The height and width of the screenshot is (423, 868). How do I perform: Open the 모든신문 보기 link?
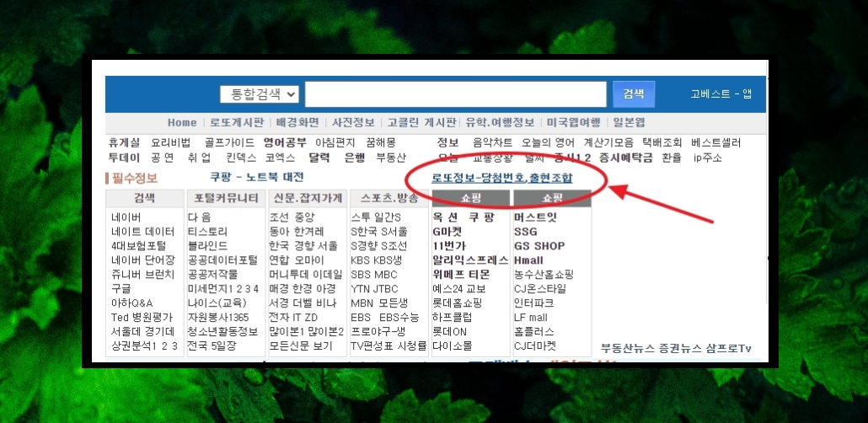pos(301,346)
